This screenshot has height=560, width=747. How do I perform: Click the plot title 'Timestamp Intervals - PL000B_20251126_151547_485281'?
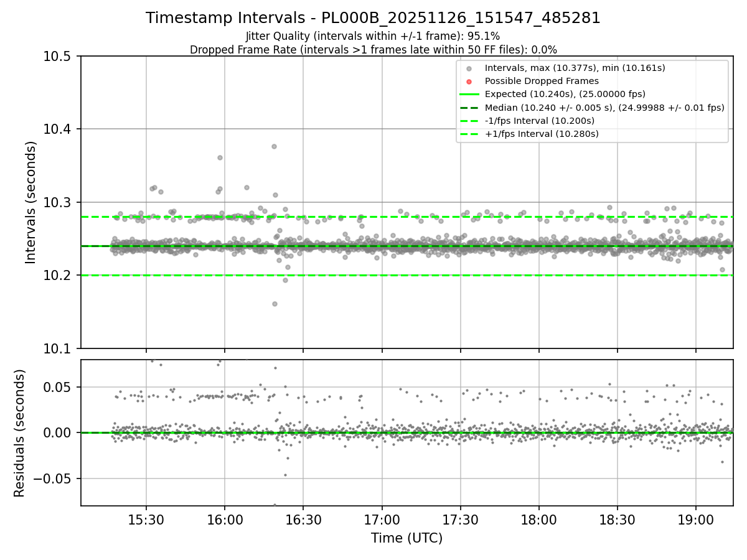373,18
